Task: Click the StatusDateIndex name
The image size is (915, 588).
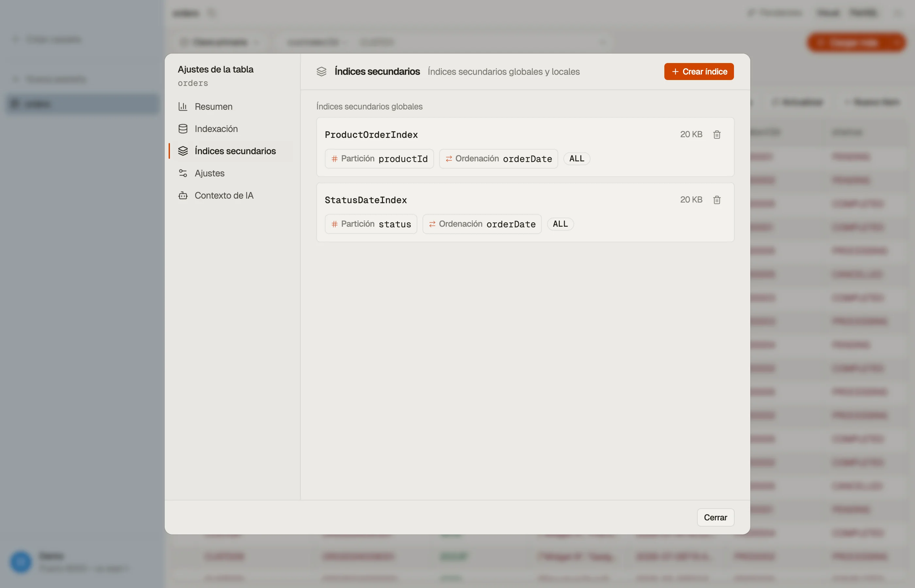Action: tap(366, 200)
